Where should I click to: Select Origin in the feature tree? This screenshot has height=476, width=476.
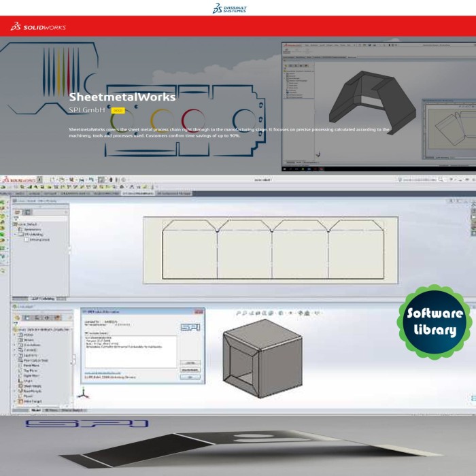coord(25,381)
